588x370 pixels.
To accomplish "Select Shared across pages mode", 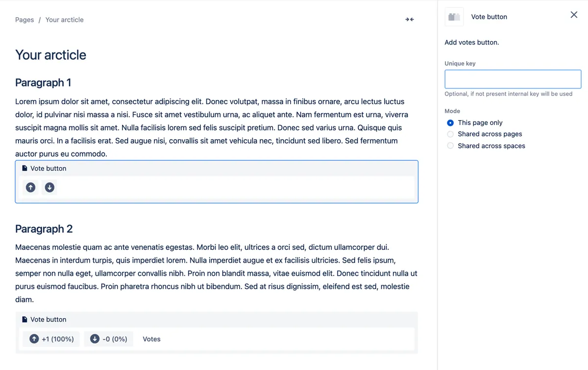I will coord(450,134).
